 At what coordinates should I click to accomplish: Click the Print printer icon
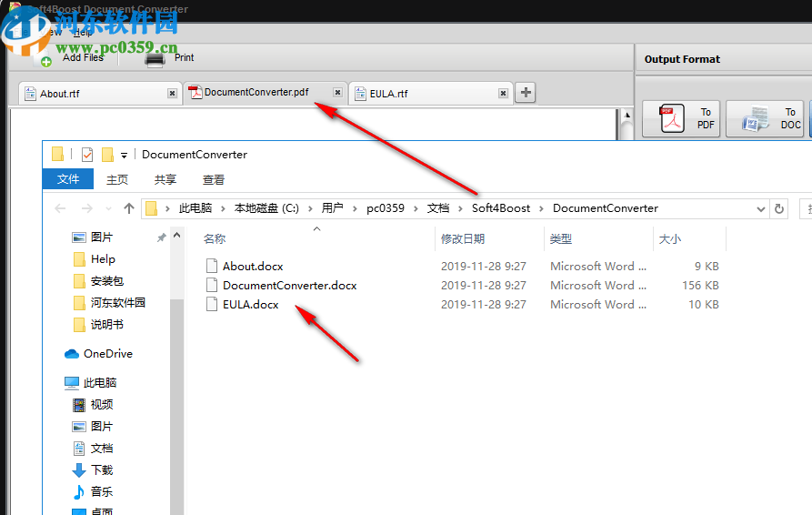coord(155,61)
